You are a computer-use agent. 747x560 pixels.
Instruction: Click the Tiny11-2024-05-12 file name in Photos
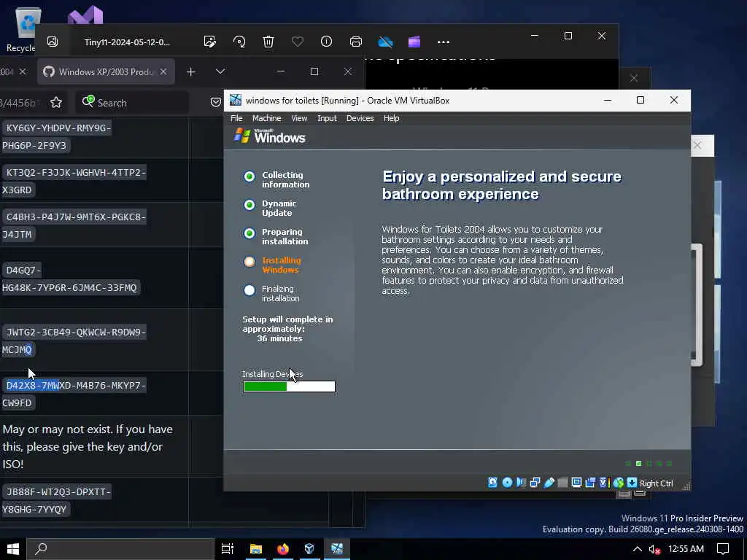[x=127, y=42]
